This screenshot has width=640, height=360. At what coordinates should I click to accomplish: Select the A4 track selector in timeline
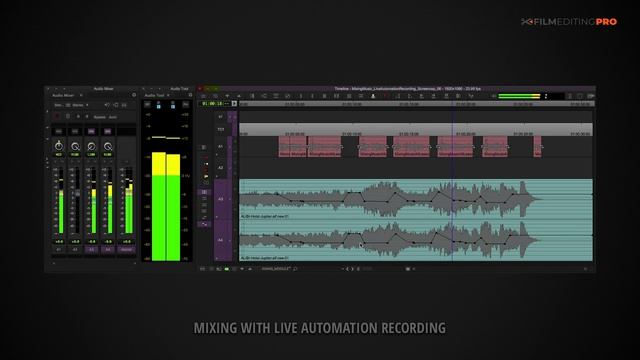(220, 240)
